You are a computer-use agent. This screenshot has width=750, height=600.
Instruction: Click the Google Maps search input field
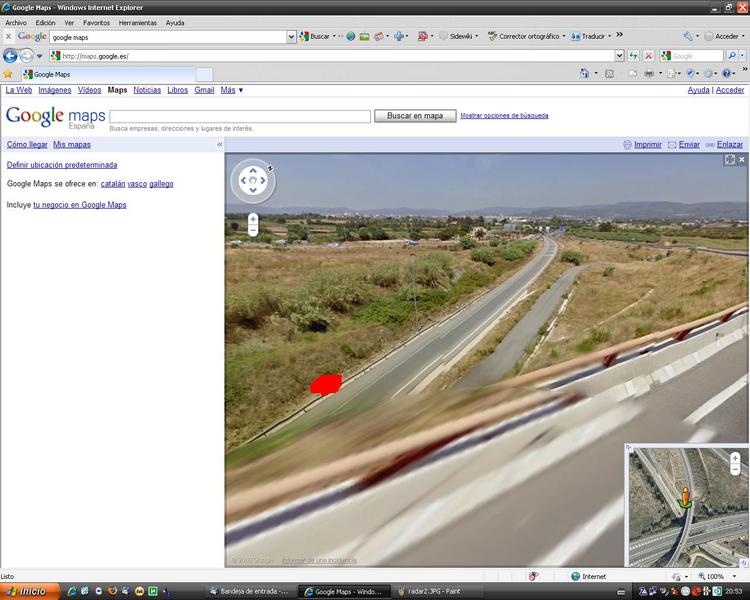(x=239, y=116)
